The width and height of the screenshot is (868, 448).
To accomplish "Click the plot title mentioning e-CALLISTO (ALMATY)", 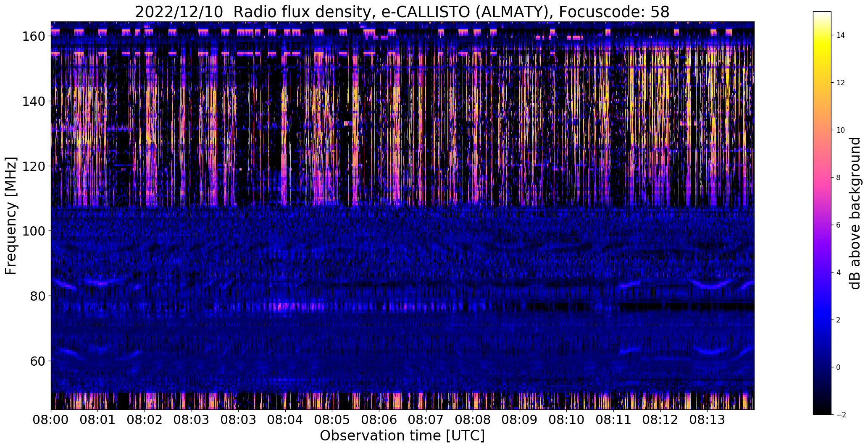I will (x=402, y=12).
